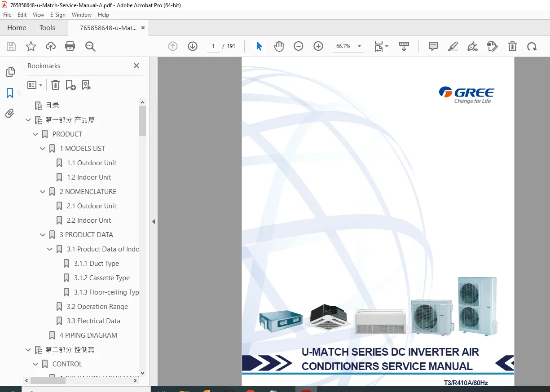
Task: Activate the Hand pan tool
Action: click(279, 46)
